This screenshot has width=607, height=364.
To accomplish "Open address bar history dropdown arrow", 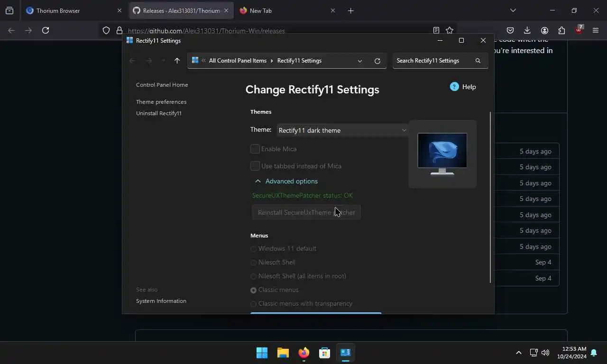I will (360, 61).
